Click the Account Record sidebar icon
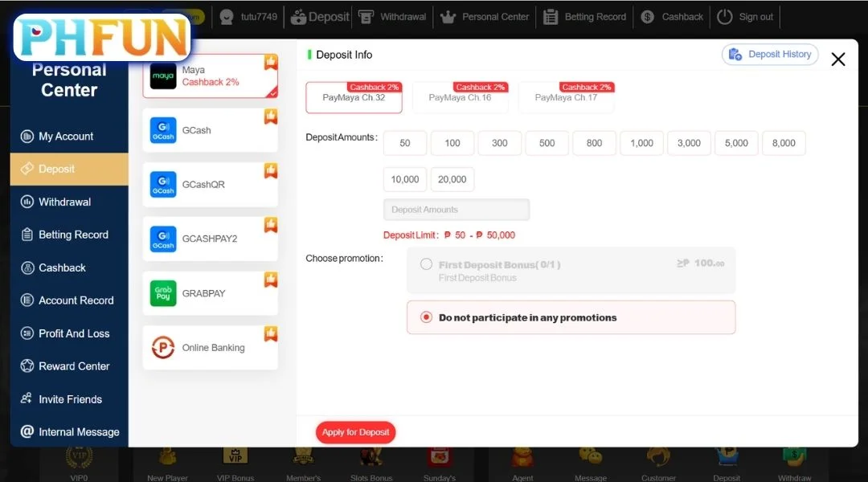 point(27,300)
